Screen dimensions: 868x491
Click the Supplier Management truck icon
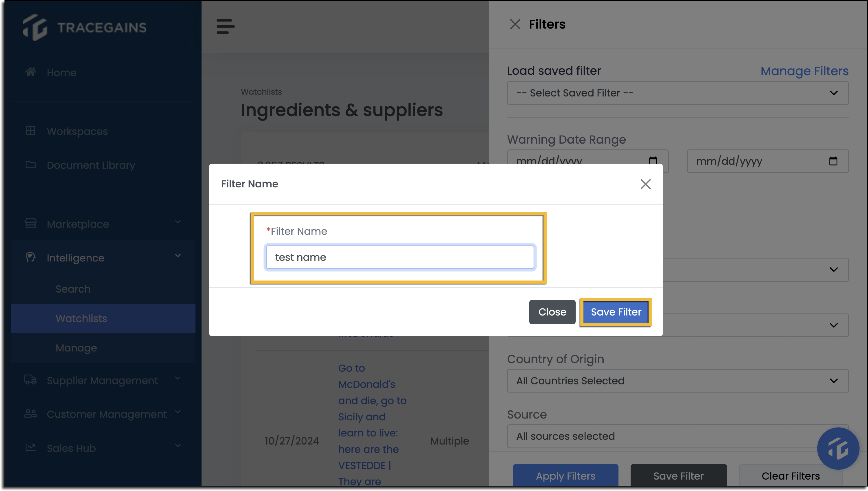(x=31, y=380)
